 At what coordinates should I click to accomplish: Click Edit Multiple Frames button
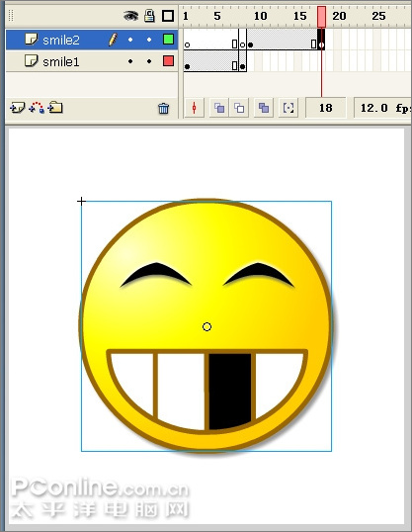click(264, 108)
